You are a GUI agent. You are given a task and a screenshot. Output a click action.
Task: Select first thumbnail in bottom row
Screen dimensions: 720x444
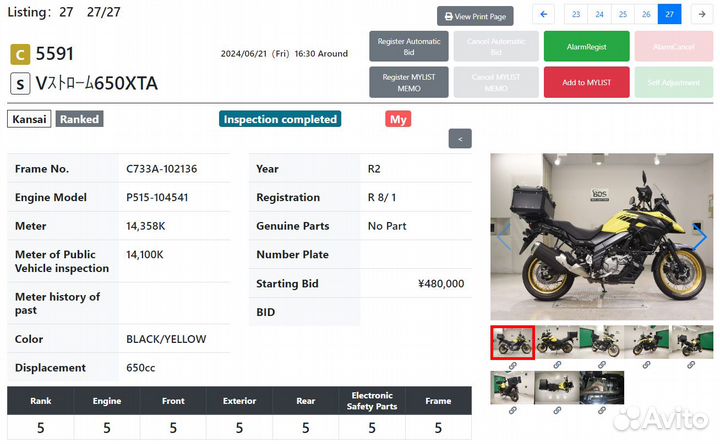click(x=512, y=388)
